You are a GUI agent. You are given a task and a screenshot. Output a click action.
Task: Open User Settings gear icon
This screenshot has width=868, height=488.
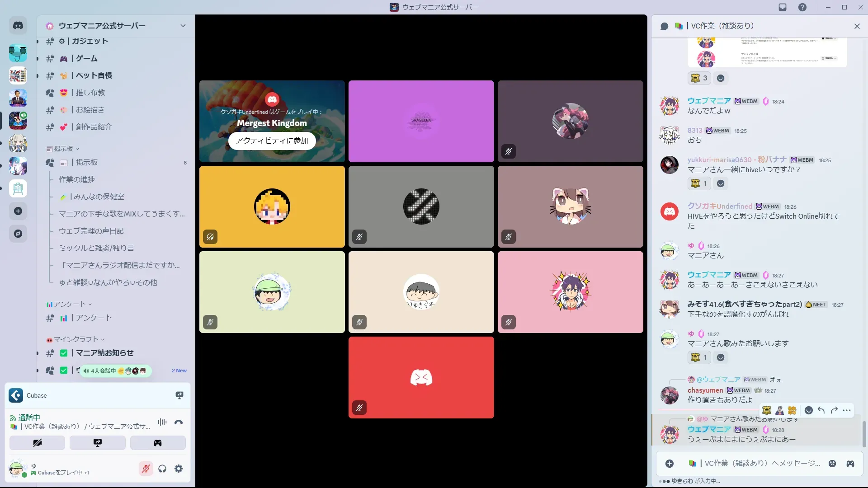(179, 469)
